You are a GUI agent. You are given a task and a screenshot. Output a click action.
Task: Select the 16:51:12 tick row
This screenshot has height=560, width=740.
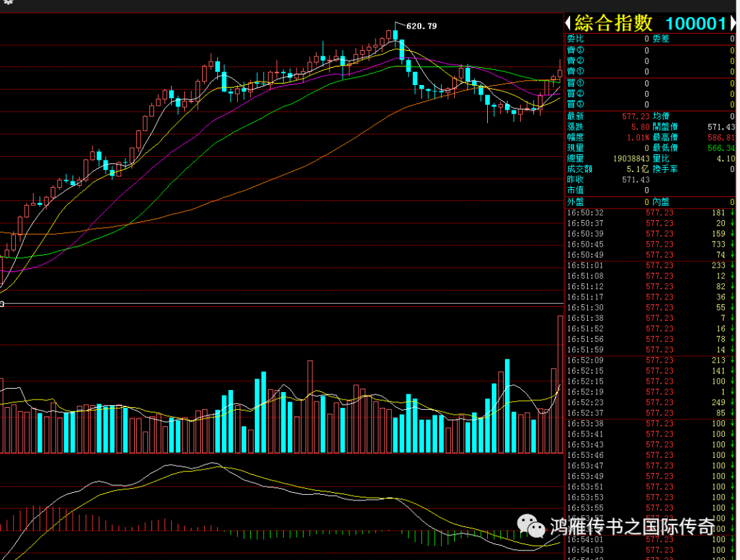point(650,287)
